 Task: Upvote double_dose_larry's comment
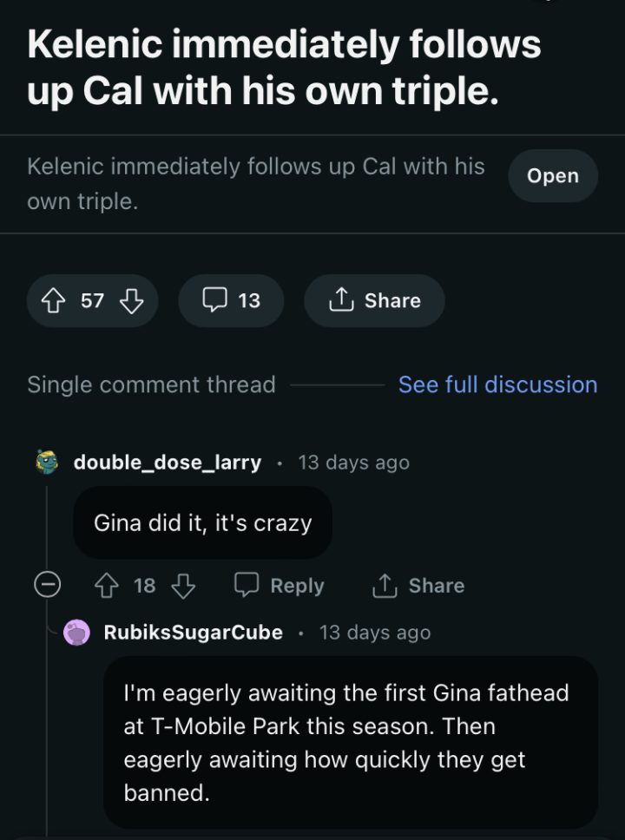pyautogui.click(x=106, y=586)
